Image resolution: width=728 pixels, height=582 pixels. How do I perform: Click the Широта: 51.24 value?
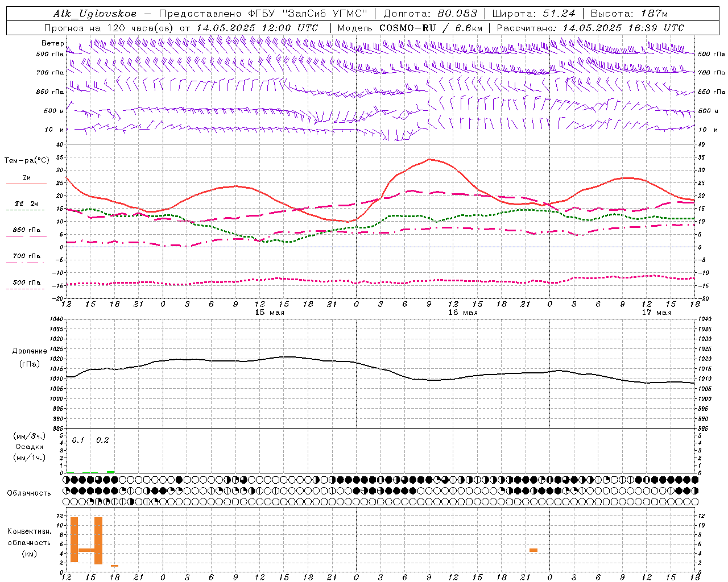(533, 14)
